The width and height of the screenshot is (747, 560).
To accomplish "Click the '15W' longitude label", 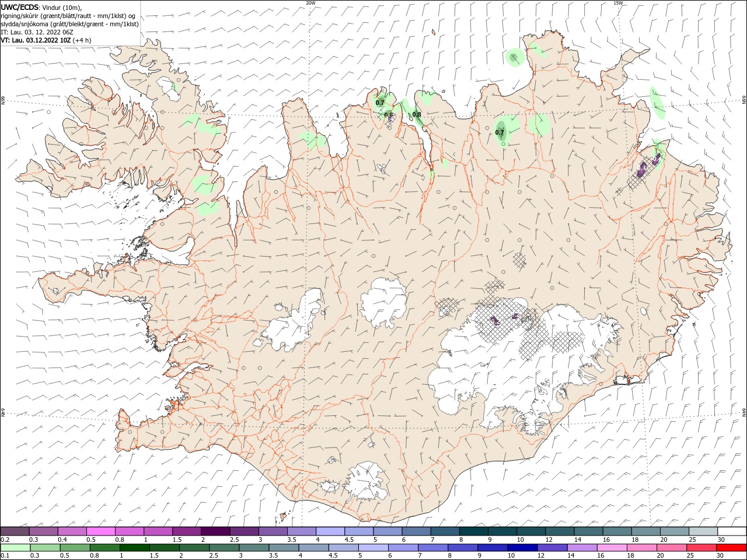I will (x=618, y=3).
